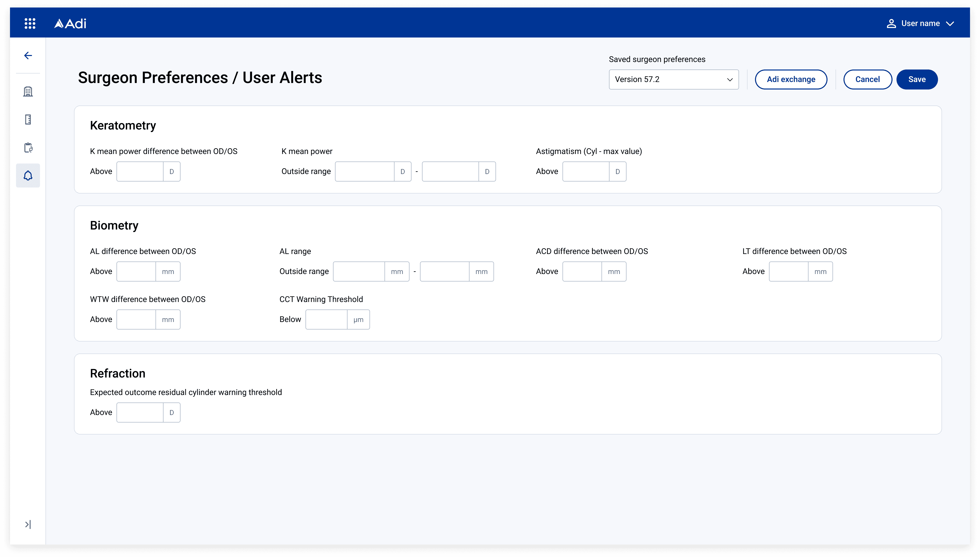Click the CCT Warning Threshold Below field
Screen dimensions: 980x557
(x=326, y=319)
